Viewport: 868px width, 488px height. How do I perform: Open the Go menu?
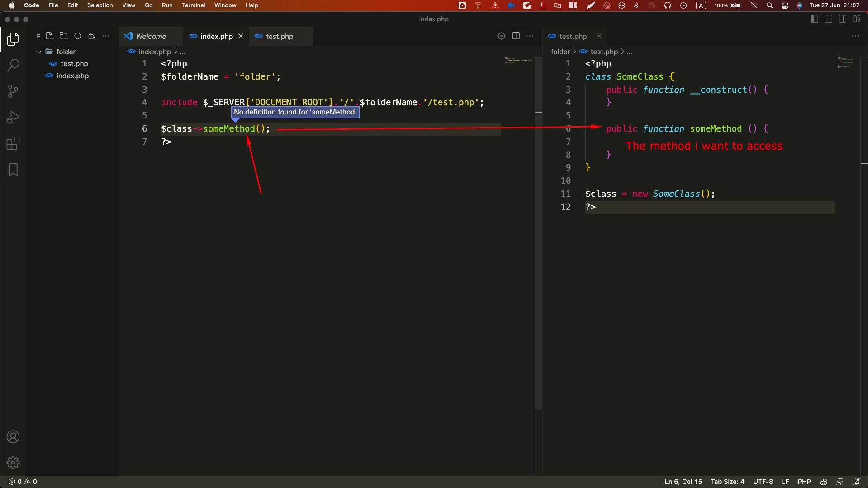pos(149,5)
